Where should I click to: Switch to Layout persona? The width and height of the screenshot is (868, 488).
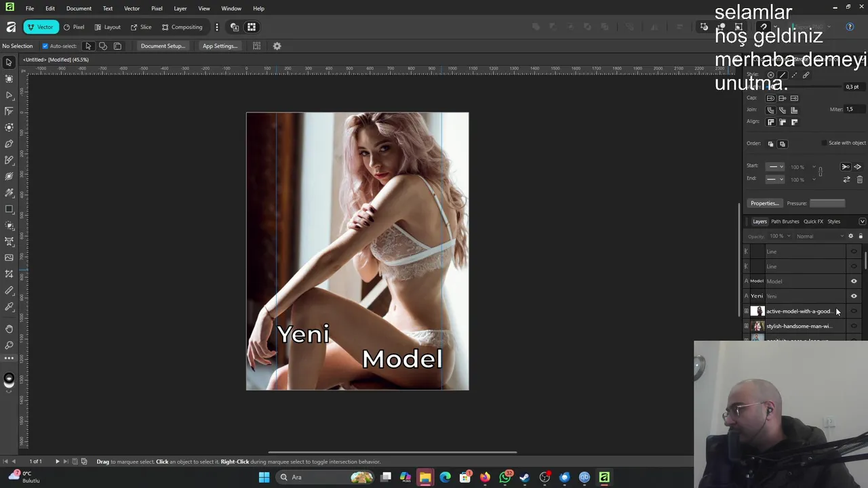[107, 27]
